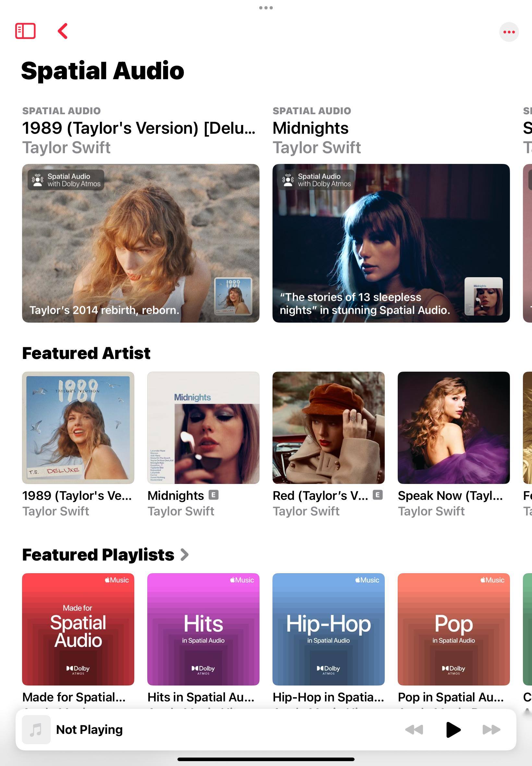The image size is (532, 766).
Task: Skip to next track in mini player
Action: [x=491, y=729]
